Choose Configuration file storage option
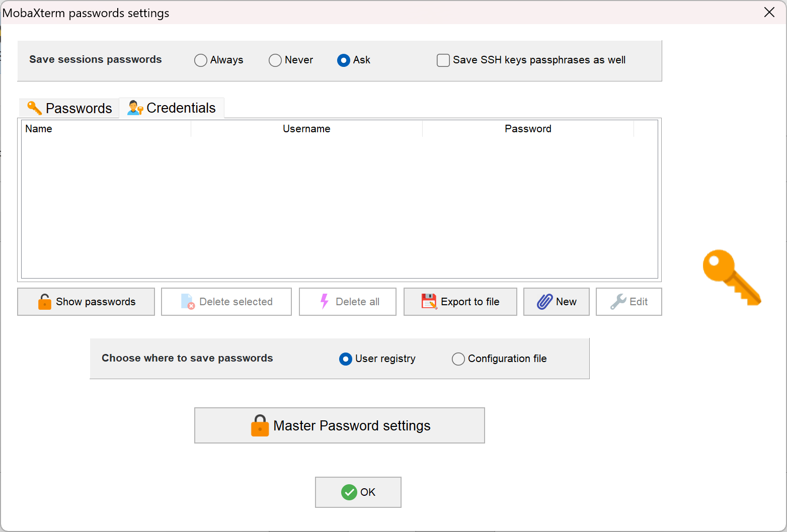Image resolution: width=787 pixels, height=532 pixels. (x=458, y=359)
